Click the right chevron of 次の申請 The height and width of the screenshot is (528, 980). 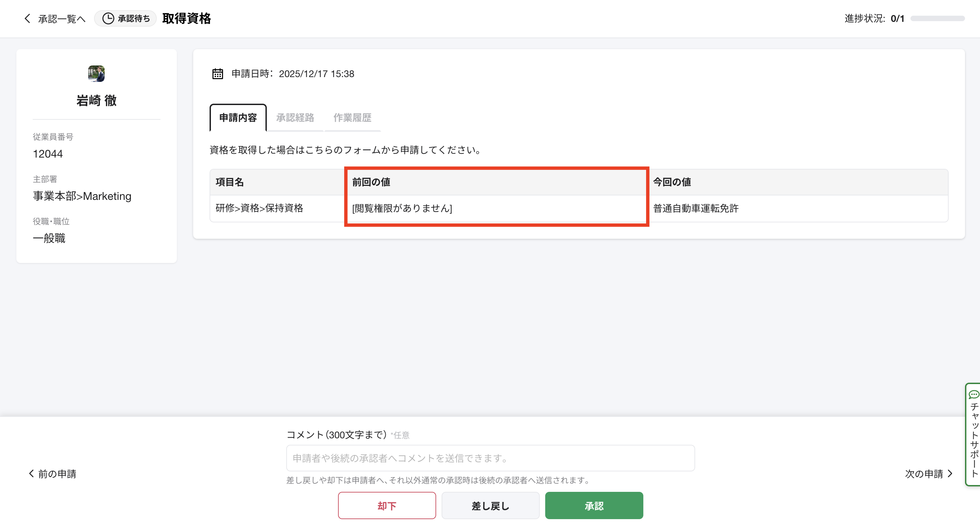point(950,473)
